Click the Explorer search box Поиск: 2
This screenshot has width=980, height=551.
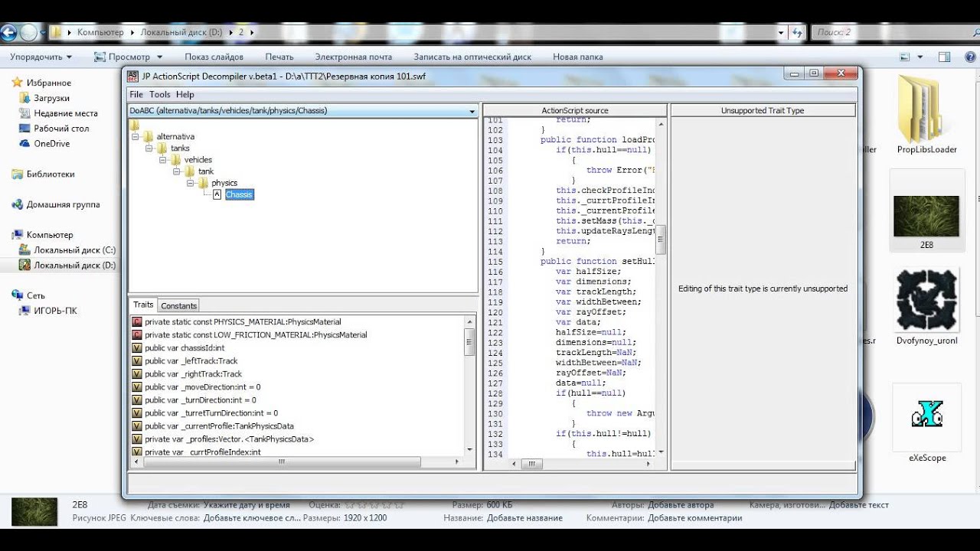click(x=890, y=32)
